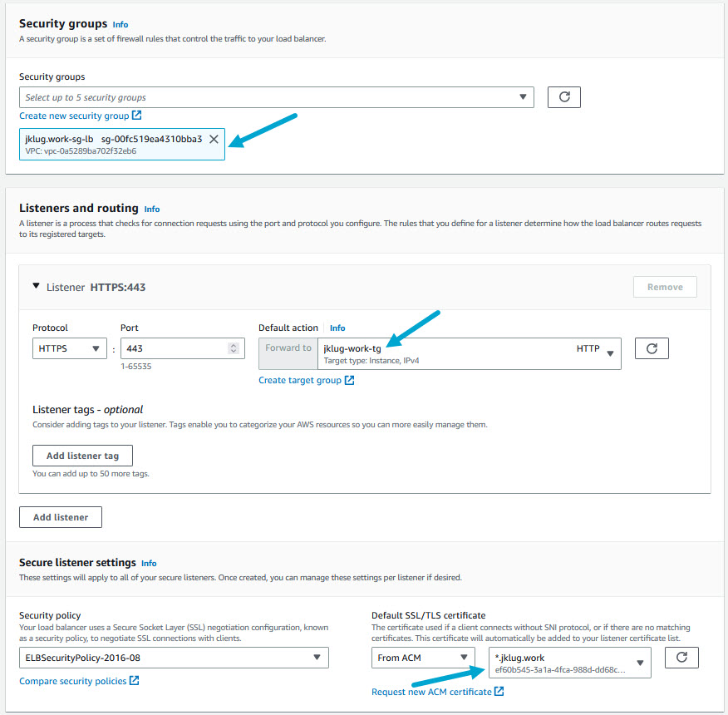Open Info link next to Security groups
The image size is (728, 715).
(121, 25)
